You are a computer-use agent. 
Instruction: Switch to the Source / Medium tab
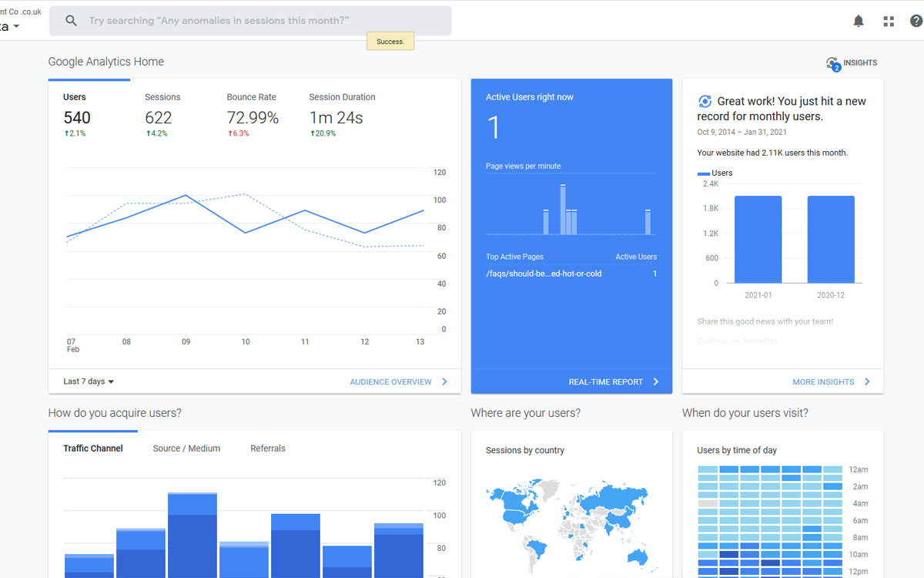(x=186, y=449)
